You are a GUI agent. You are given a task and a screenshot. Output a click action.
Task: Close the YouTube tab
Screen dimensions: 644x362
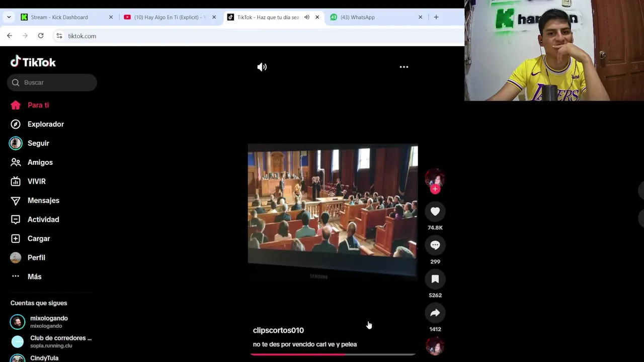click(214, 17)
